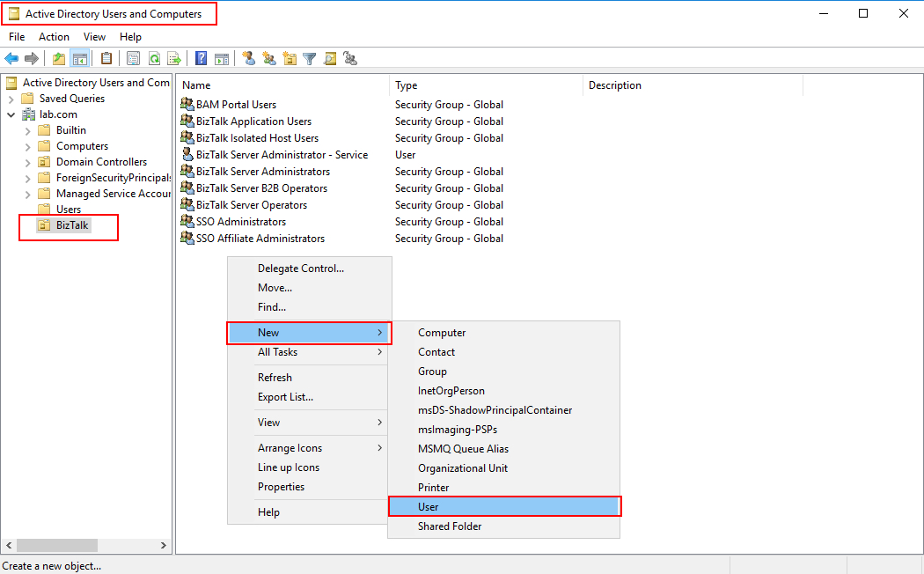
Task: Select the BizTalk tree item
Action: coord(72,225)
